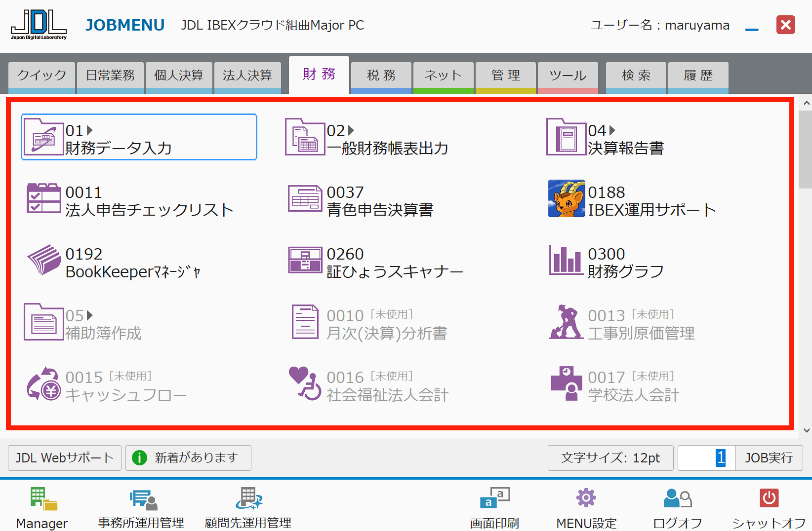
Task: Open 事務所運用管理 icon
Action: [x=141, y=507]
